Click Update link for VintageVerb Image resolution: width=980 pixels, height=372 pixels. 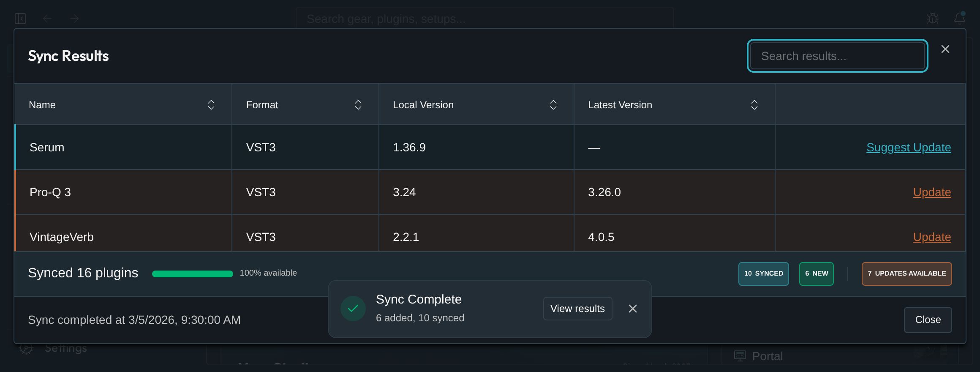tap(932, 237)
